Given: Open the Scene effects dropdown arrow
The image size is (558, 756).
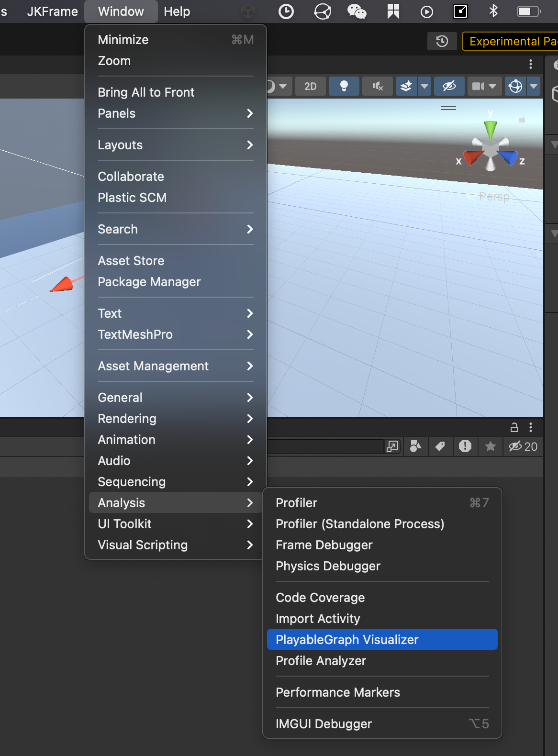Looking at the screenshot, I should (x=424, y=86).
